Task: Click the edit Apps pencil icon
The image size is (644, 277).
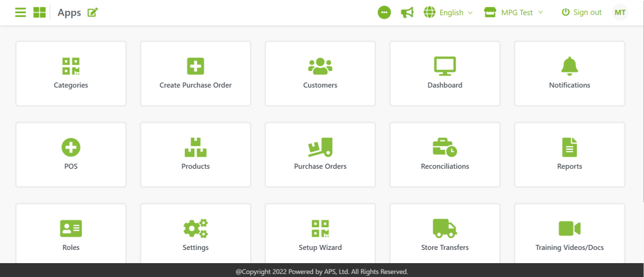Action: [93, 13]
